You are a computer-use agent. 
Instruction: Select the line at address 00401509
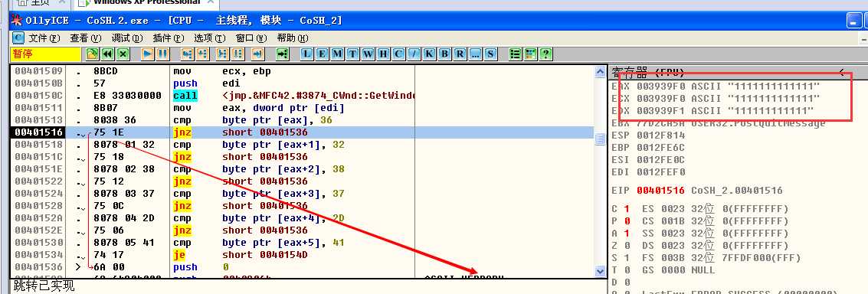302,71
